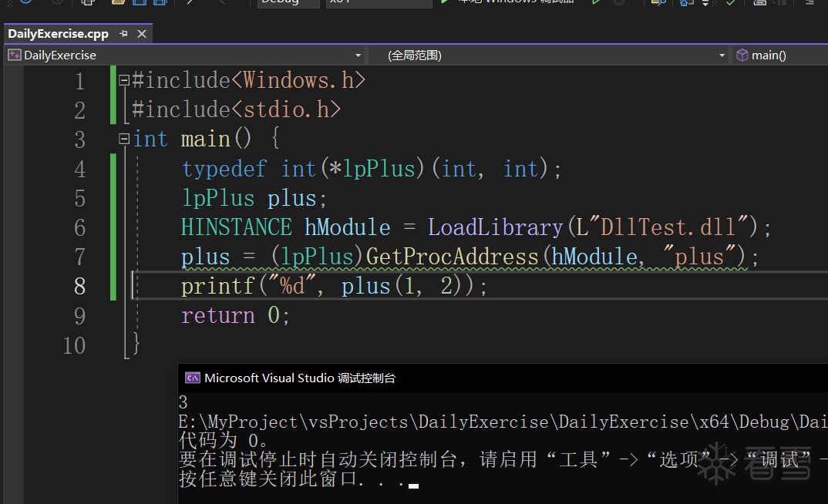Open the x64 platform dropdown
Image resolution: width=828 pixels, height=504 pixels.
pos(378,2)
